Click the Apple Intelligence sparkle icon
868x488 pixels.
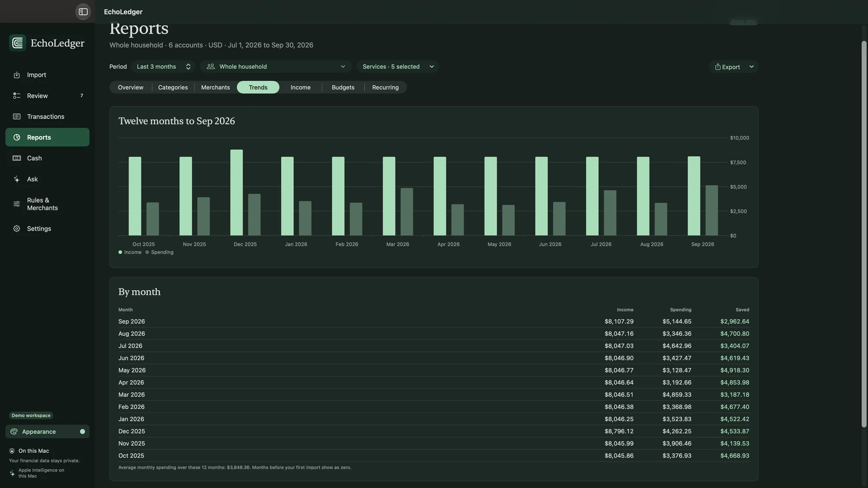12,473
